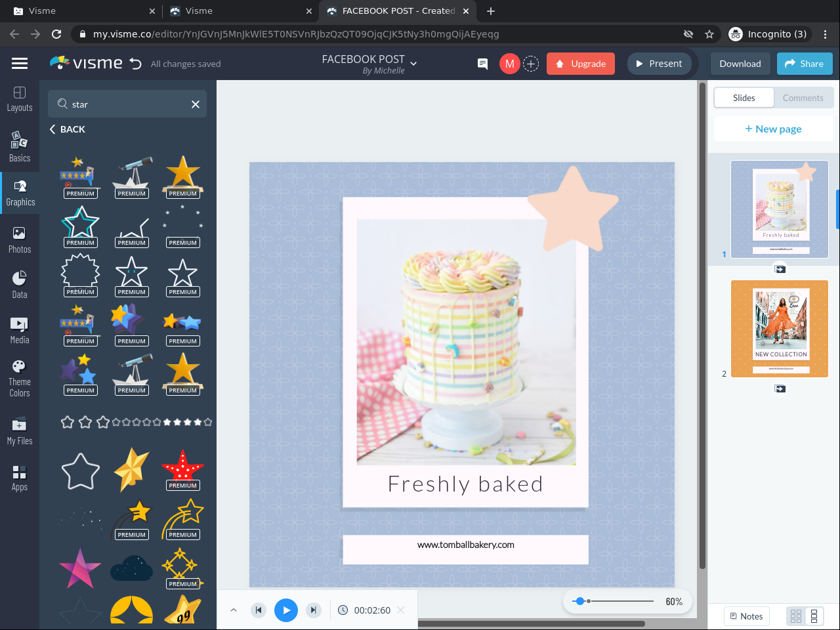This screenshot has height=630, width=840.
Task: Skip to next slide in player
Action: tap(314, 610)
